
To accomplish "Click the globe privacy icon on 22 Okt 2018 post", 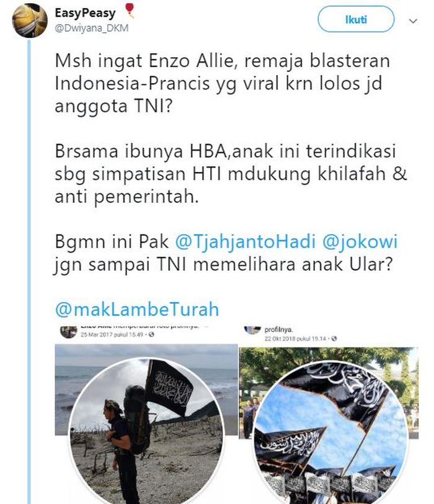I will (x=334, y=338).
